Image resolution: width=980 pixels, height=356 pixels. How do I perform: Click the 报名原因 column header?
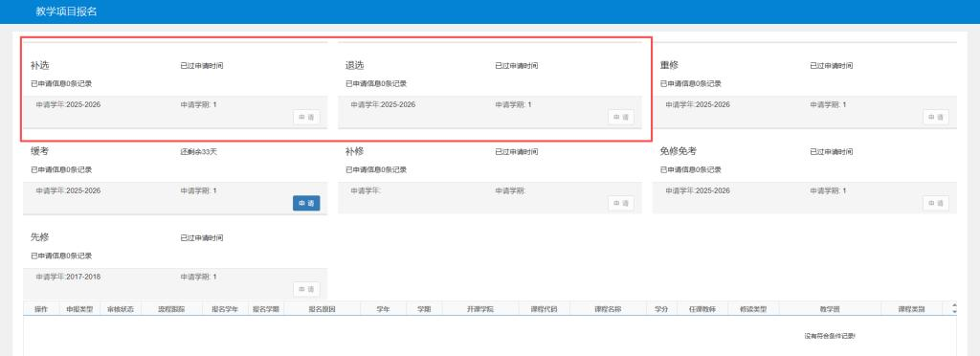[323, 308]
